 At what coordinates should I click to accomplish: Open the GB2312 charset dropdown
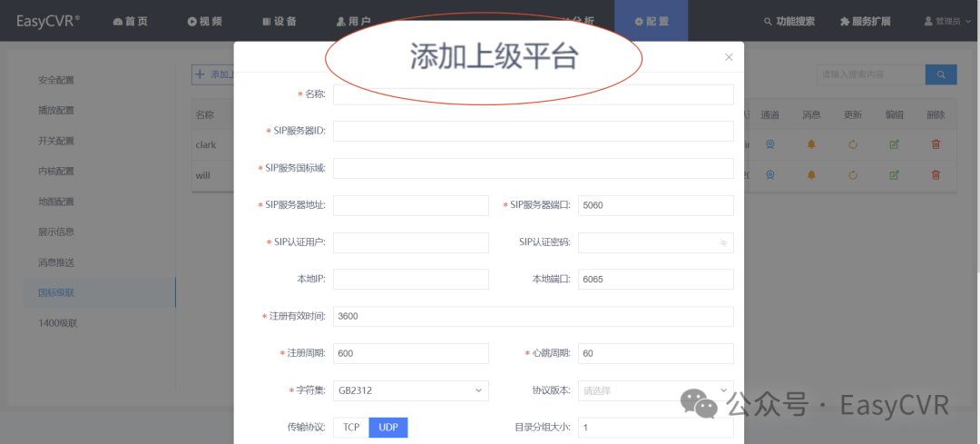click(411, 390)
